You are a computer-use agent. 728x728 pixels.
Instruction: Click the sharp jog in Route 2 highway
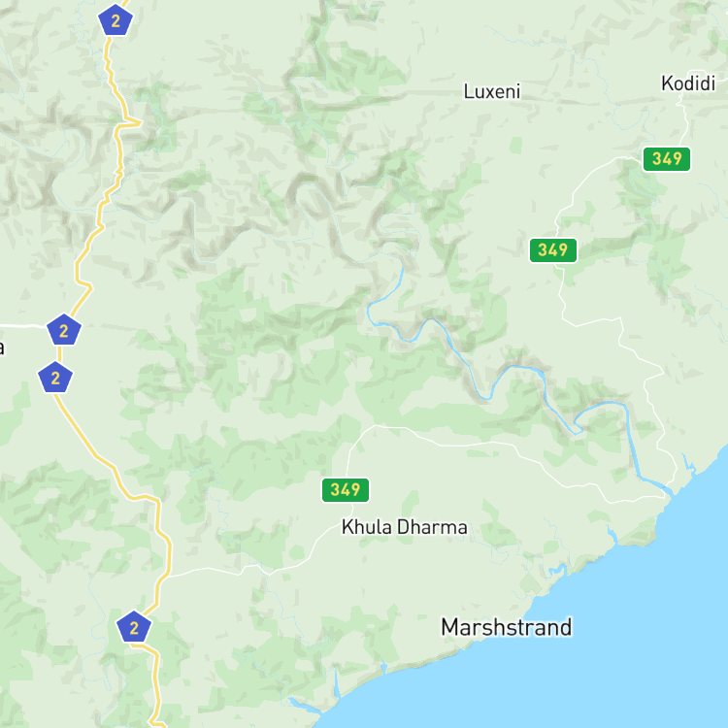(128, 123)
